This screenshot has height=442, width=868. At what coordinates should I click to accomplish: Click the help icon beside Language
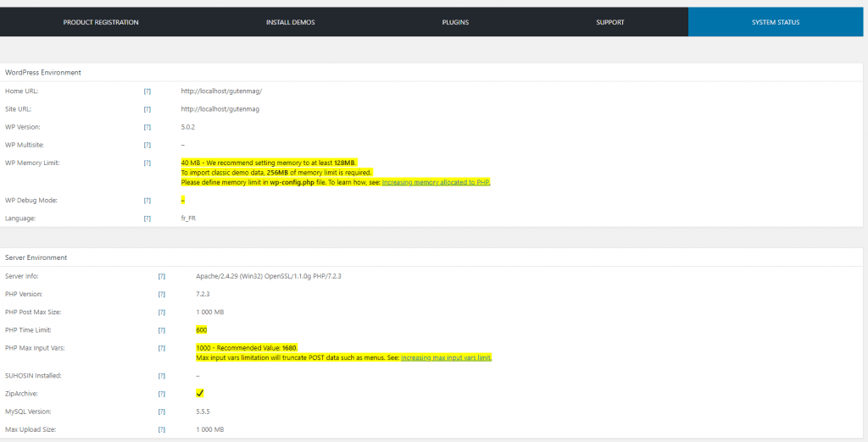pos(147,218)
